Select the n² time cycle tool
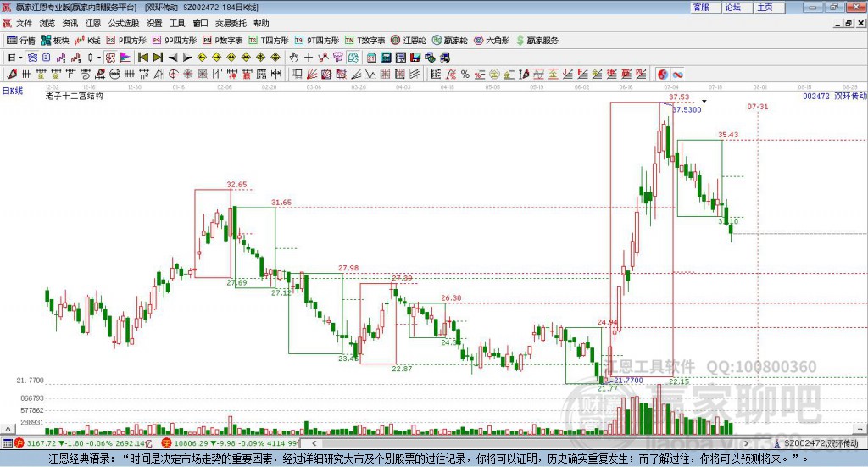The width and height of the screenshot is (868, 467). click(x=144, y=74)
